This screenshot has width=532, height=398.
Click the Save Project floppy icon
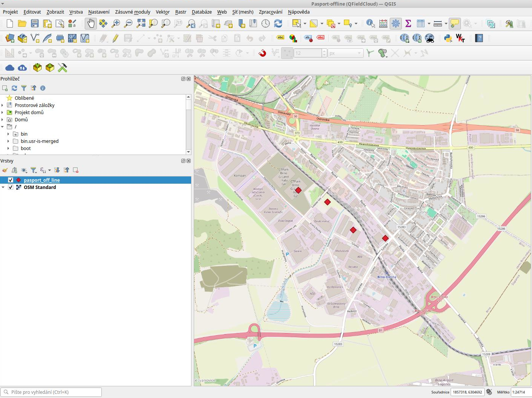[35, 24]
